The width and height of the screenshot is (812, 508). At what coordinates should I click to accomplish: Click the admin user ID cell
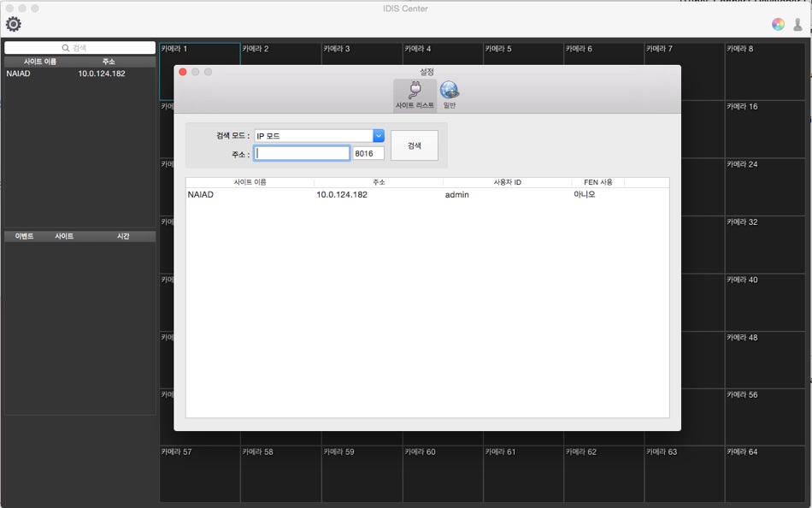coord(456,195)
